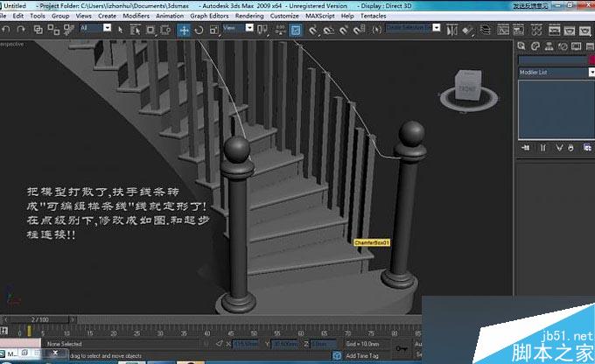Click the time slider showing 2 / 100
Image resolution: width=595 pixels, height=364 pixels.
click(x=39, y=319)
